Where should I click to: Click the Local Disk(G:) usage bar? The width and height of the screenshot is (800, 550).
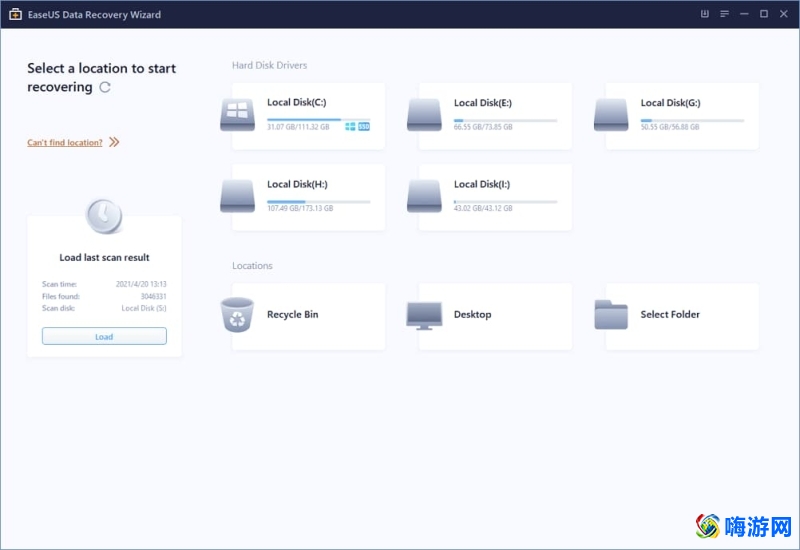click(x=692, y=120)
